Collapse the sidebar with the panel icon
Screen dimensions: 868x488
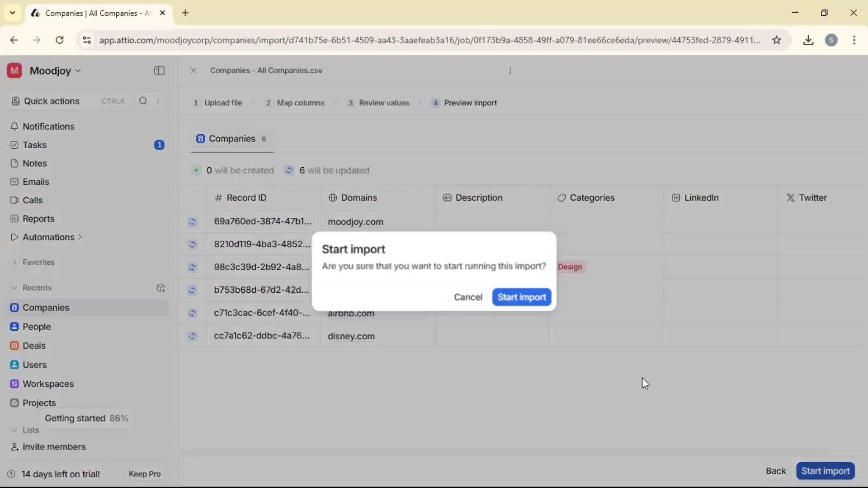159,70
